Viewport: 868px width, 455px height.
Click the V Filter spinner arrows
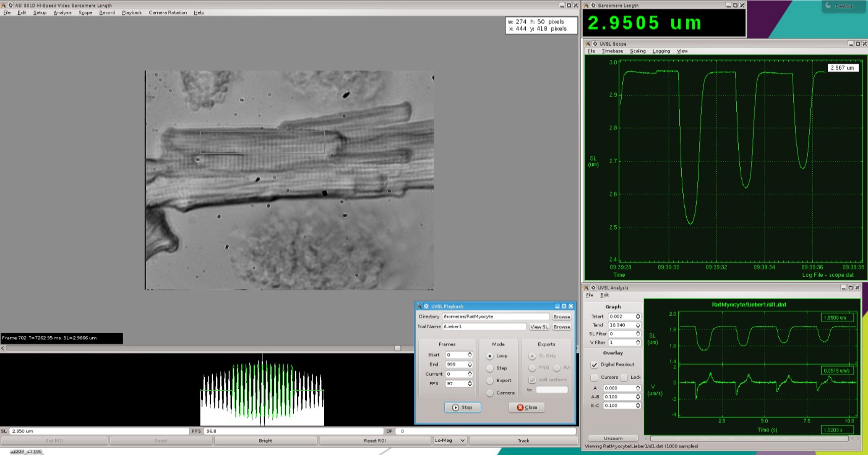pos(638,342)
